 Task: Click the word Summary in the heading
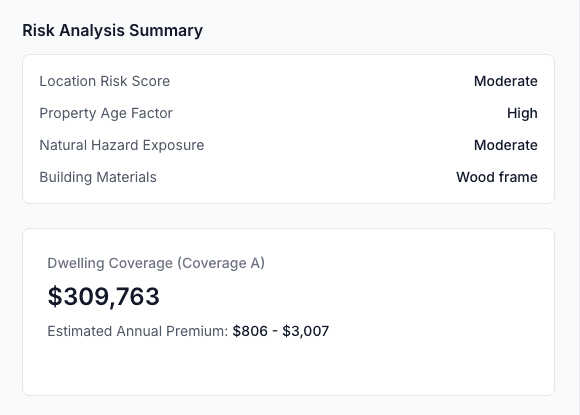point(166,30)
